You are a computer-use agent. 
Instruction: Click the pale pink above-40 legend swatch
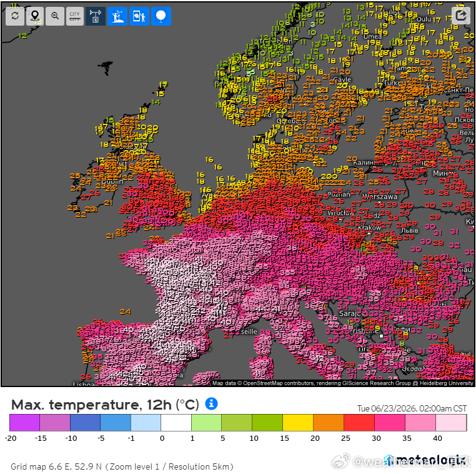[451, 422]
